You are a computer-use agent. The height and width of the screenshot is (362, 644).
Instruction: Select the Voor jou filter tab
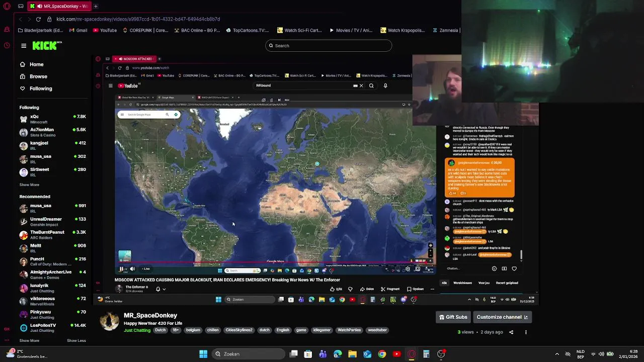click(x=484, y=283)
